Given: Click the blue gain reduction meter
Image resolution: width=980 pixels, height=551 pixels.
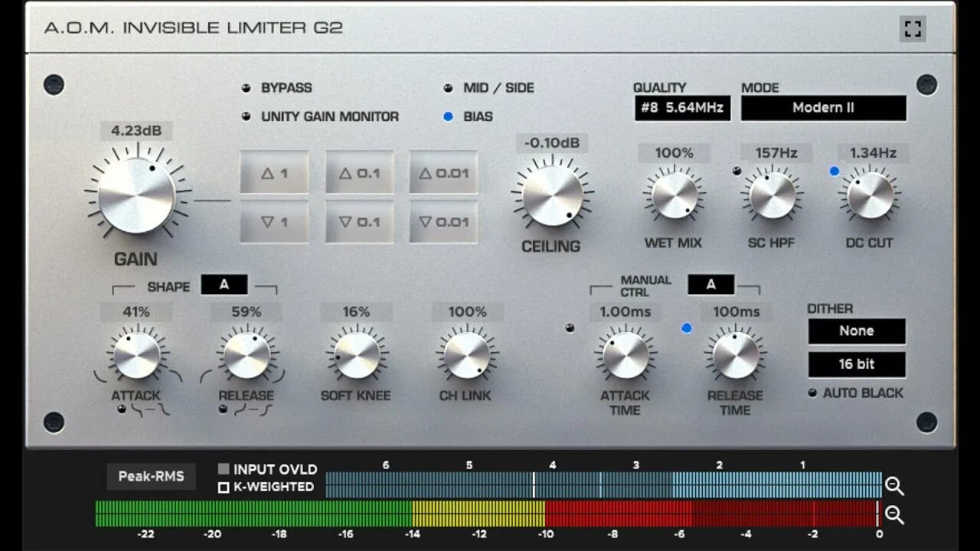Looking at the screenshot, I should click(x=603, y=485).
